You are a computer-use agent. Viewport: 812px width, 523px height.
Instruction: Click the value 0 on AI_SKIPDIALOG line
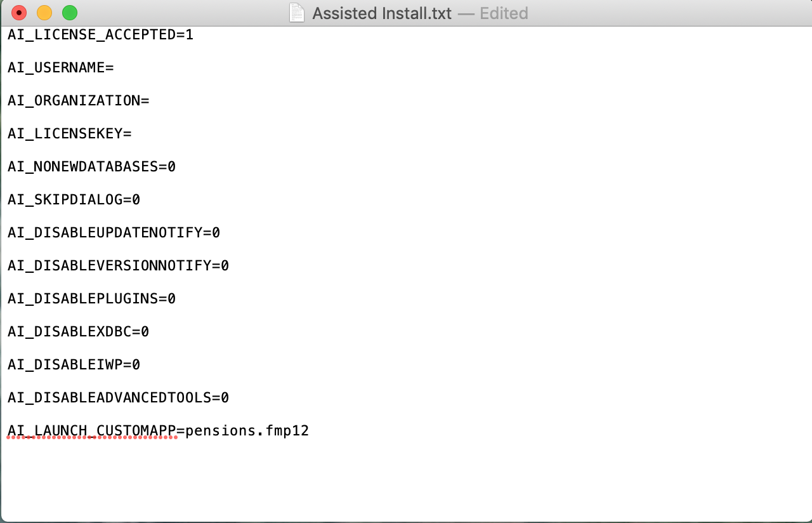coord(137,199)
